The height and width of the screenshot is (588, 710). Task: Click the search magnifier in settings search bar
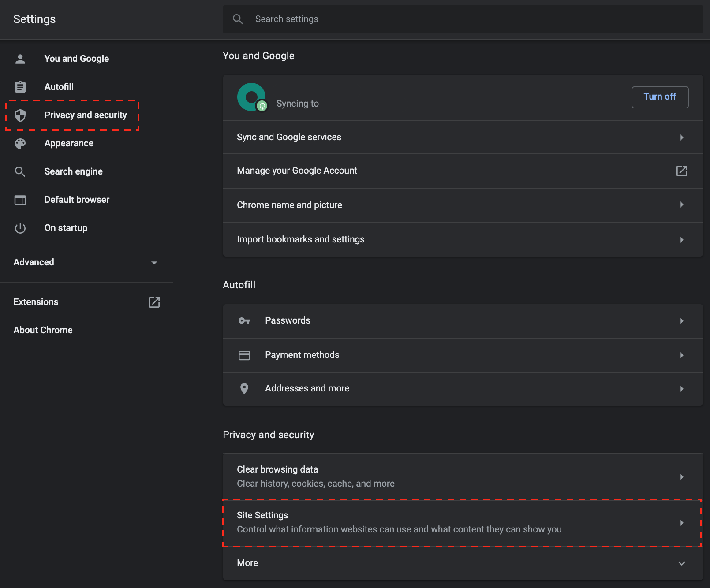pos(238,19)
